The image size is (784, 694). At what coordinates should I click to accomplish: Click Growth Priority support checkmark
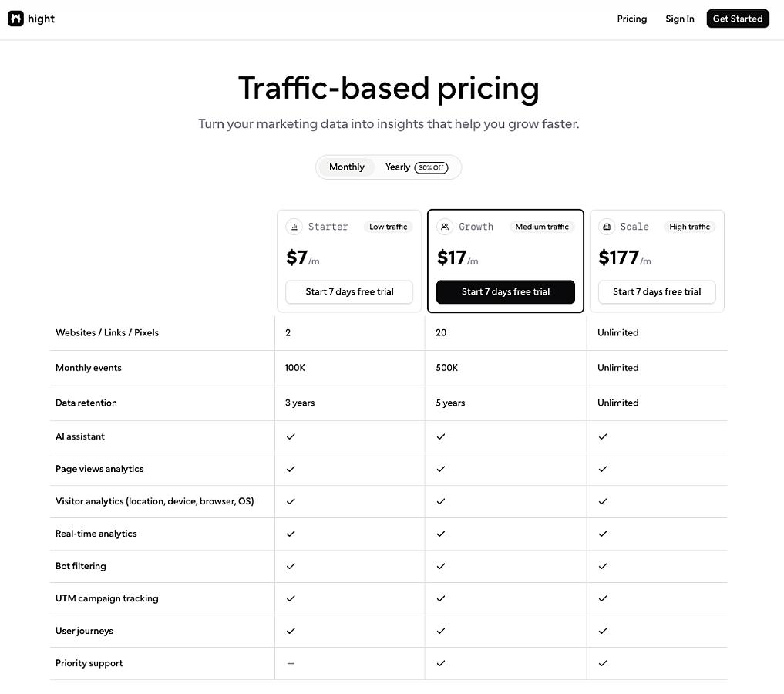[x=440, y=663]
